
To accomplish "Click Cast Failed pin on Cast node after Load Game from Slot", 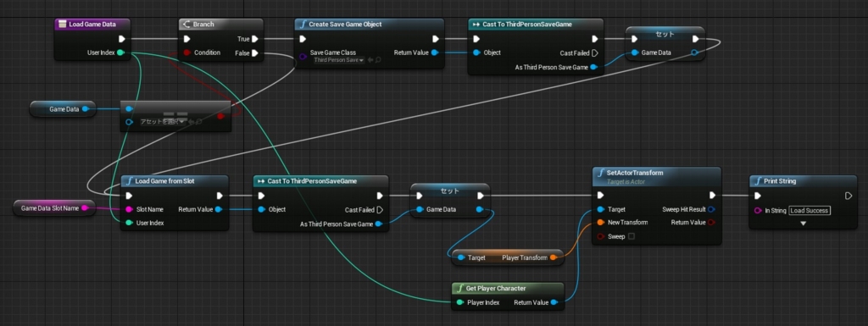I will (380, 210).
